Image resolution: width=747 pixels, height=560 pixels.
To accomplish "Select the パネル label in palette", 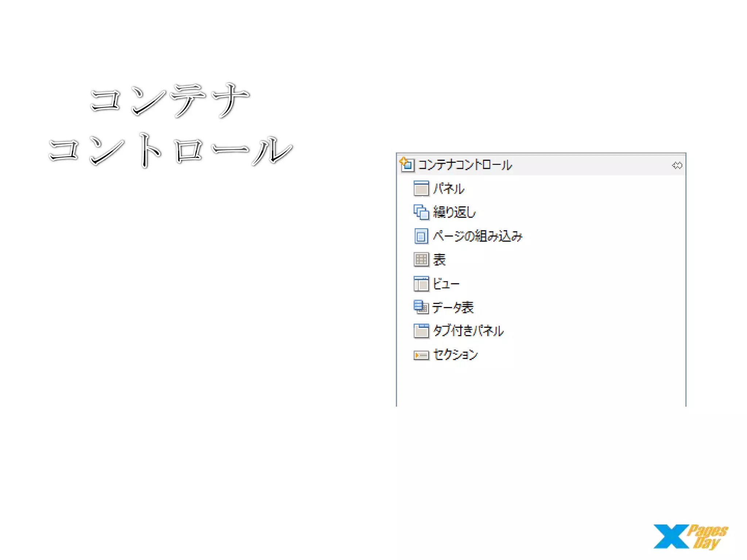I will pyautogui.click(x=448, y=189).
